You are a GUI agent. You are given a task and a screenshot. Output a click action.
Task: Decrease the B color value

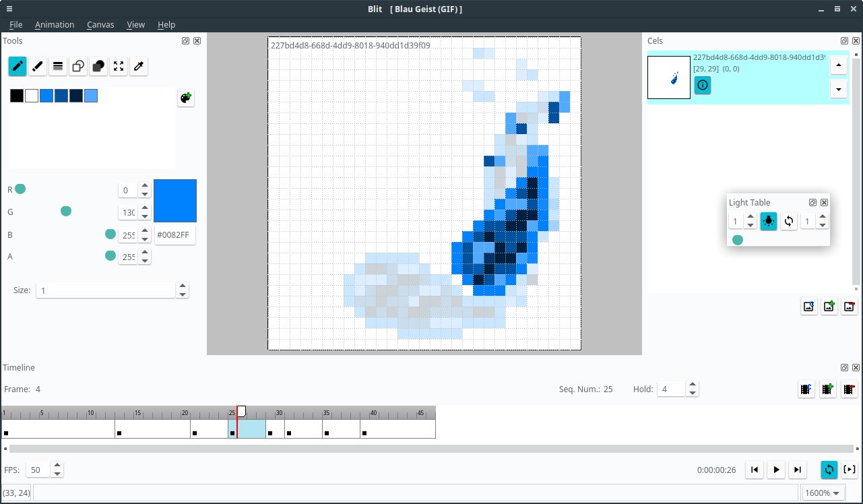145,239
